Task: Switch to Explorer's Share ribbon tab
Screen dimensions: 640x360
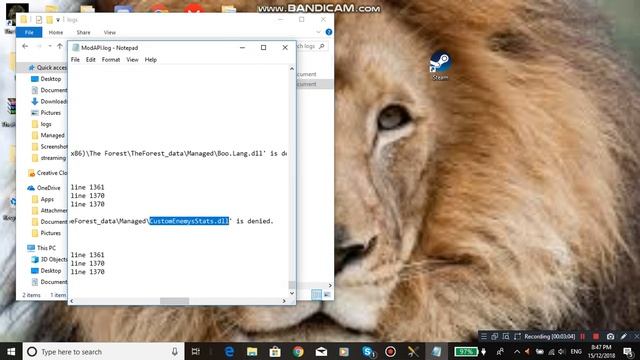Action: tap(83, 32)
